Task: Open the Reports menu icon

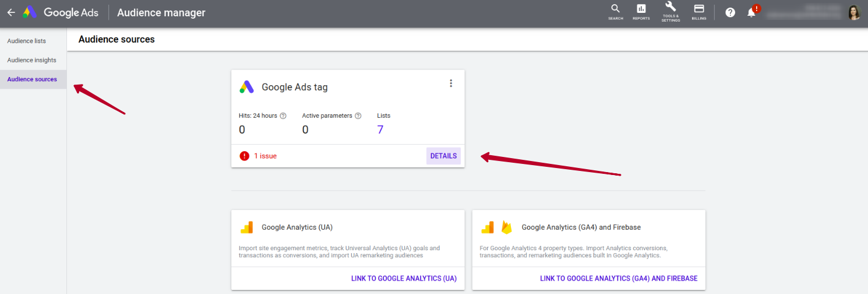Action: click(x=641, y=12)
